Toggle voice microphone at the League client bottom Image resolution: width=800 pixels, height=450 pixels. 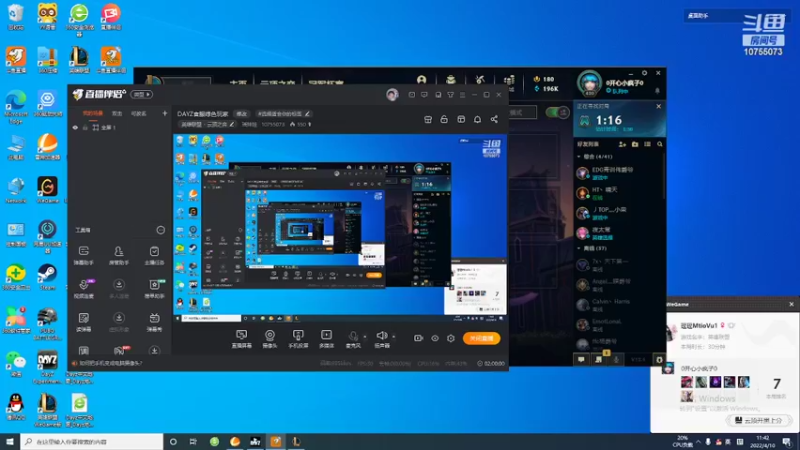pos(616,360)
